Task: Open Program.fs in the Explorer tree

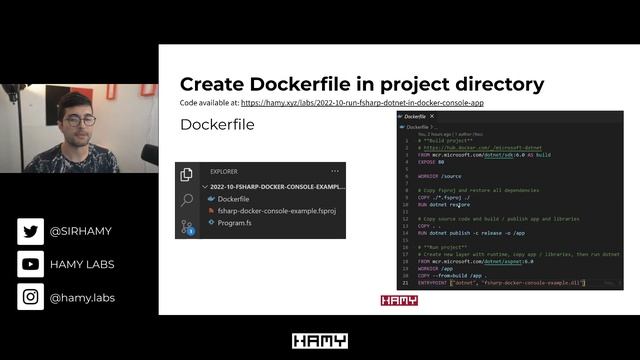Action: click(x=234, y=223)
